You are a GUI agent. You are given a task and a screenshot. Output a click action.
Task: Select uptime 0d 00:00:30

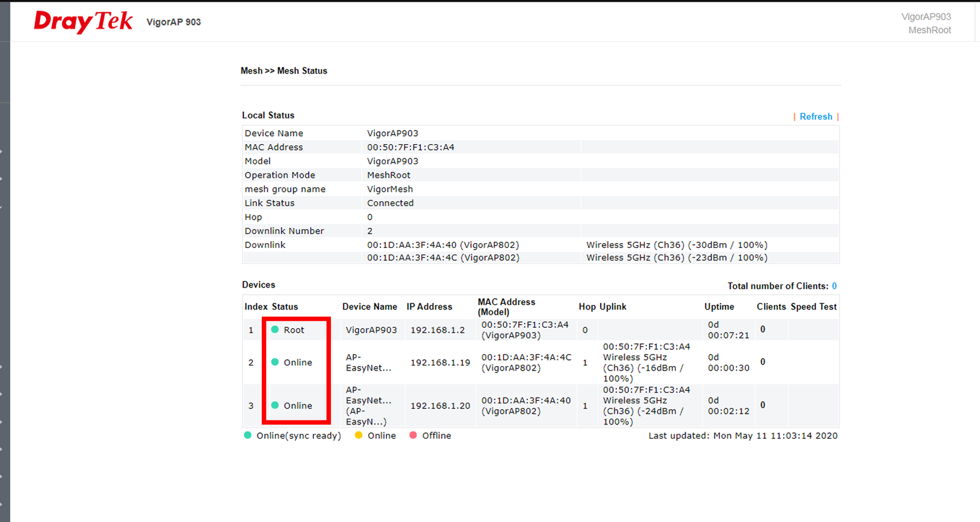tap(728, 362)
